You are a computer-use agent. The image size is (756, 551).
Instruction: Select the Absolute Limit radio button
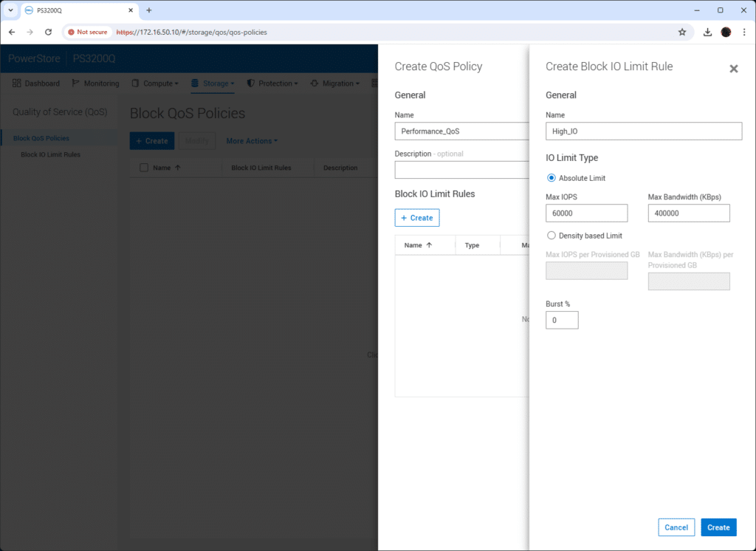(551, 178)
